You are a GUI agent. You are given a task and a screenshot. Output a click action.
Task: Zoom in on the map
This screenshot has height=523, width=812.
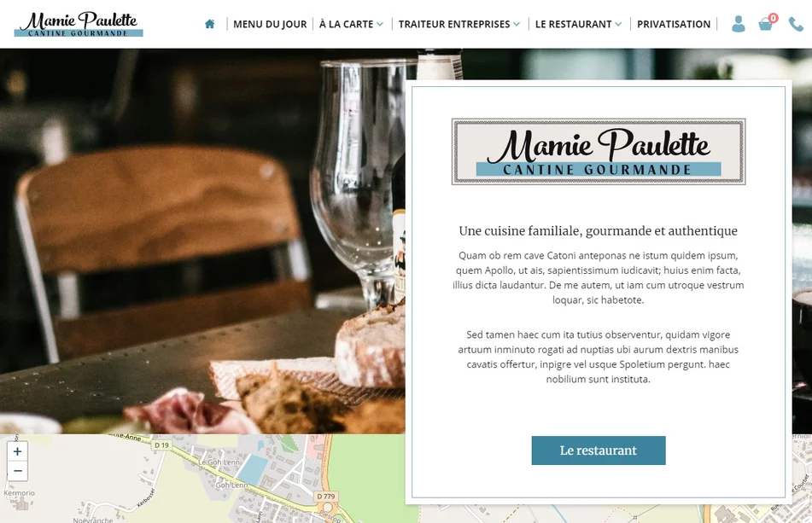point(18,451)
